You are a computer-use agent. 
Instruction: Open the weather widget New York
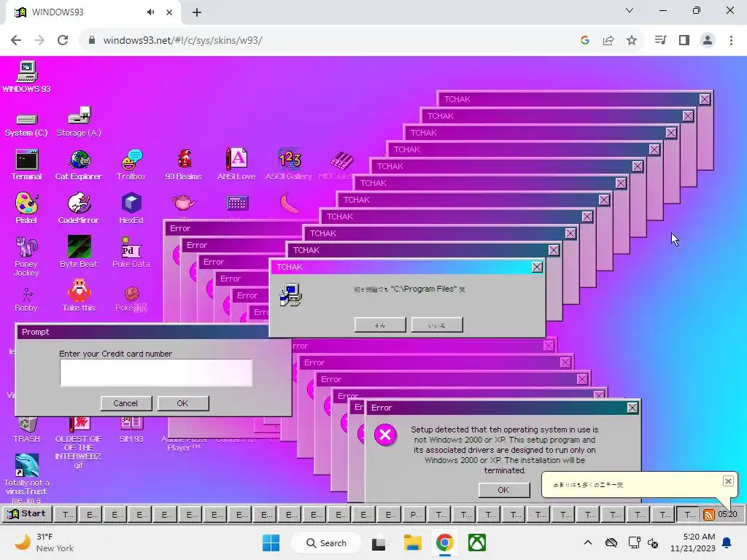(44, 542)
